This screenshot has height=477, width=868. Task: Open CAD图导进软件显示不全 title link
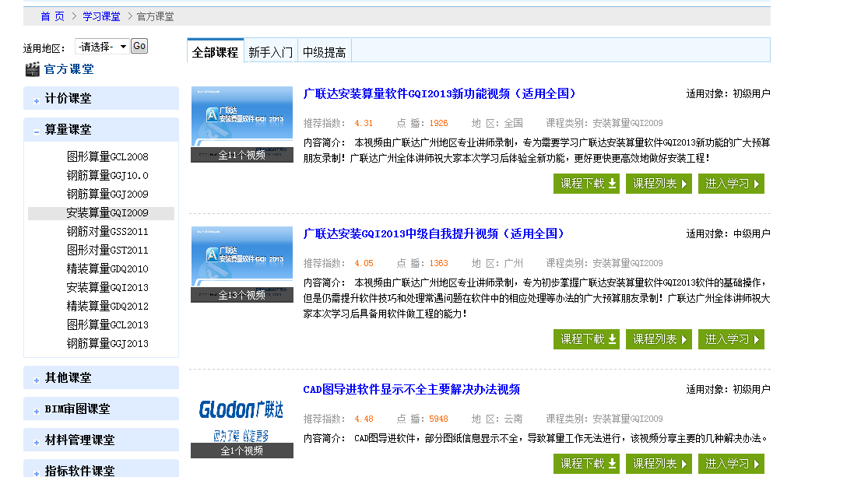tap(412, 390)
